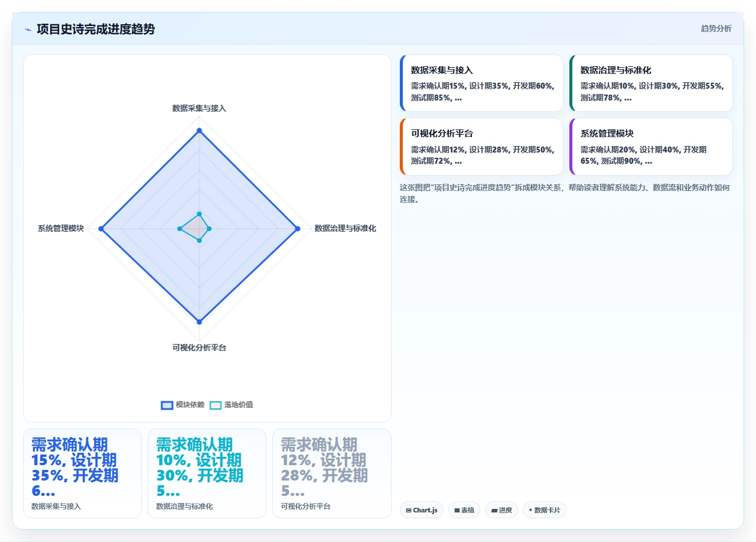Open the 数据采集与接入 info card

(x=481, y=83)
